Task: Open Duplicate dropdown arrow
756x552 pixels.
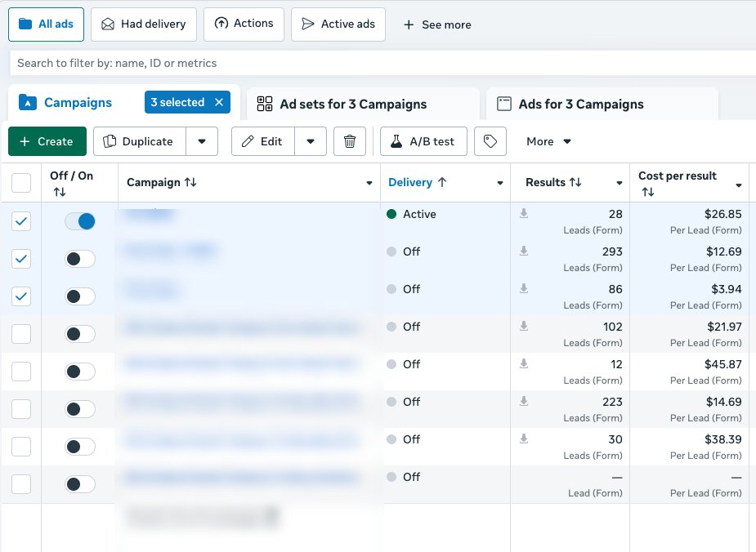Action: 202,141
